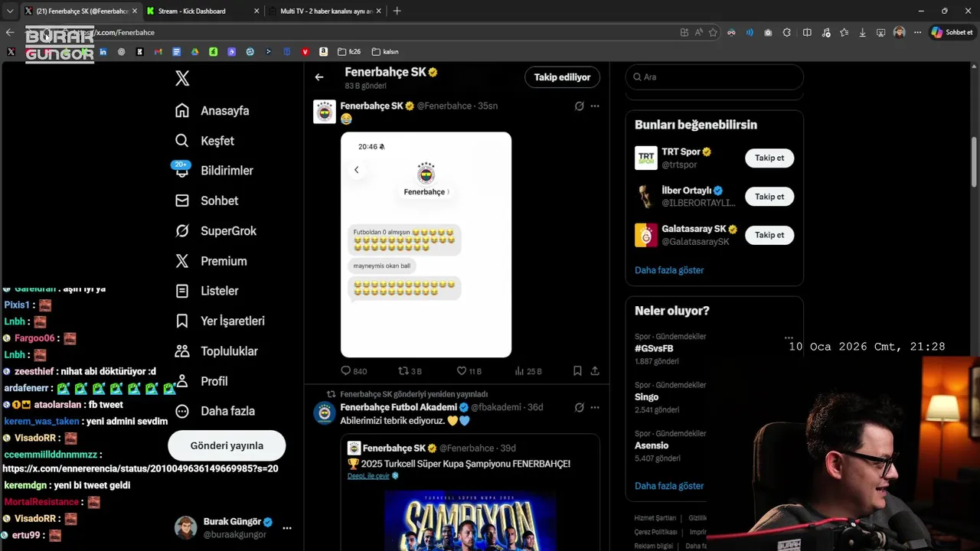This screenshot has width=980, height=551.
Task: Click Daha fazla göster under suggestions
Action: coord(669,270)
